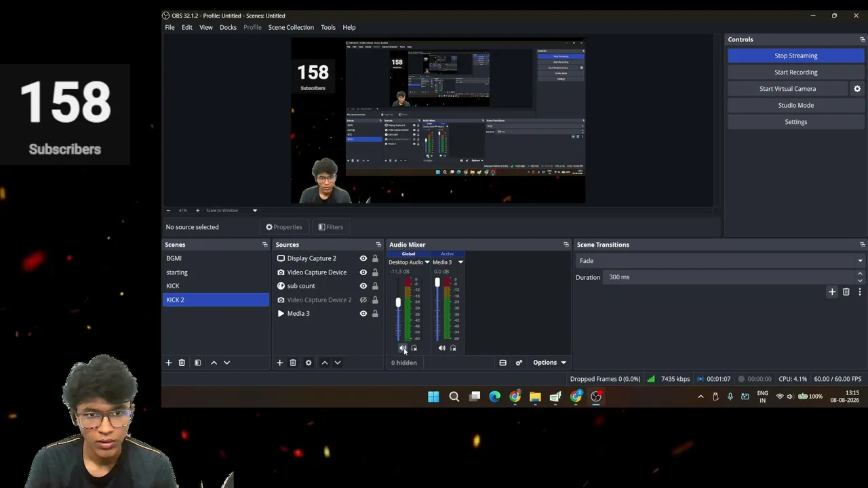Viewport: 868px width, 488px height.
Task: Undock the Scenes panel
Action: 264,245
